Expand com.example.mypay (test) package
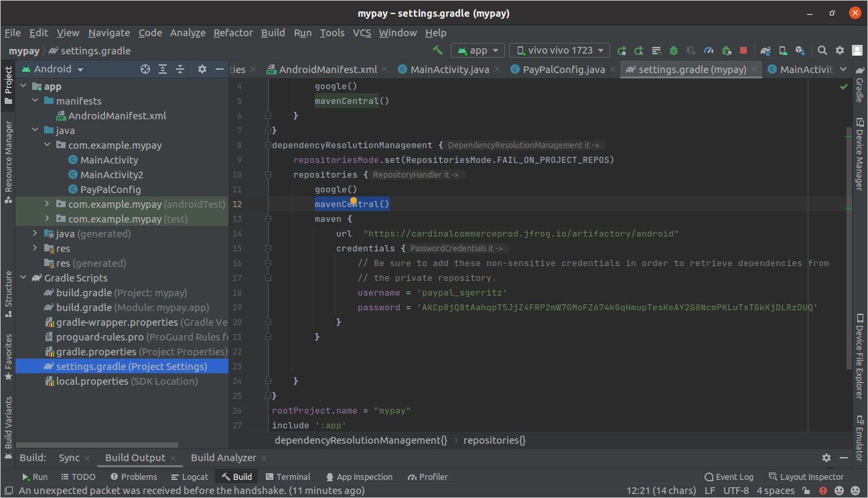868x498 pixels. pos(47,219)
